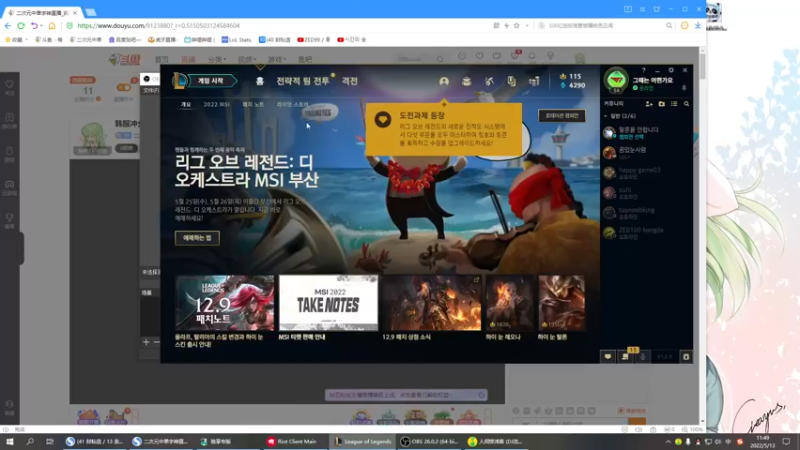Open heart follow icon in Douyu header

[480, 56]
